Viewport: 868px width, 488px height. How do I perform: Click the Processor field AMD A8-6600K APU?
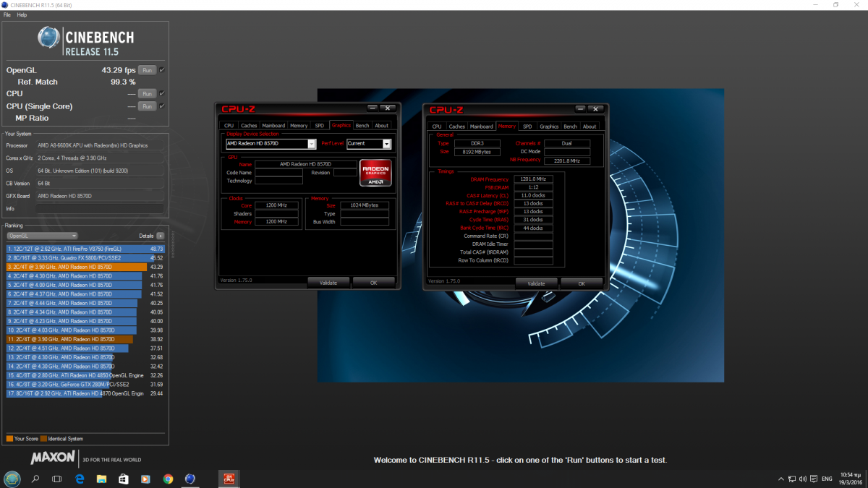(101, 145)
